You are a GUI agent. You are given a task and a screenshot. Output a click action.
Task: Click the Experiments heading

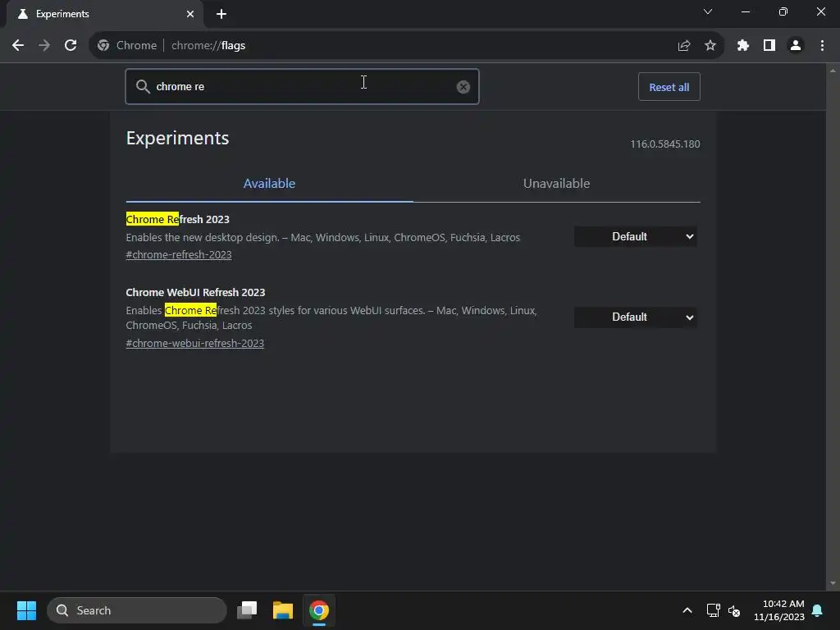(x=177, y=138)
